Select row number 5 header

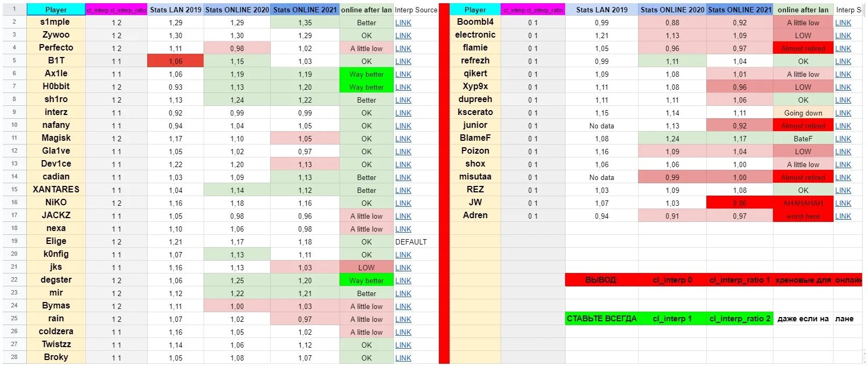[x=15, y=61]
